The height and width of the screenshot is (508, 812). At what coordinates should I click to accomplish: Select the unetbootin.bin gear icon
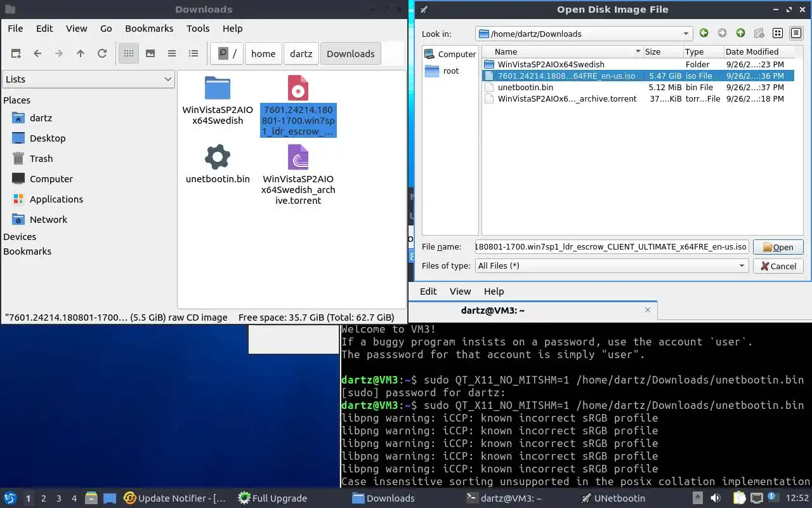[x=218, y=157]
